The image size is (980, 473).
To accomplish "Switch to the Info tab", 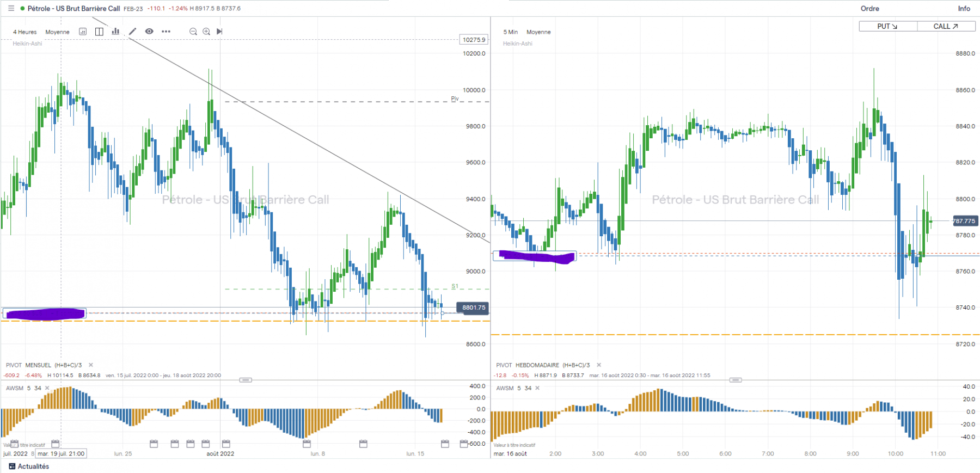I will pos(964,8).
